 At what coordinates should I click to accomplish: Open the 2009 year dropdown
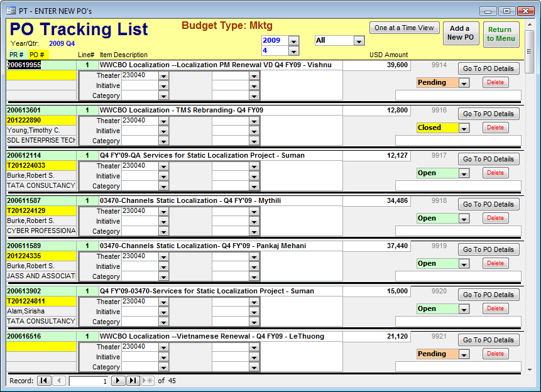(293, 40)
